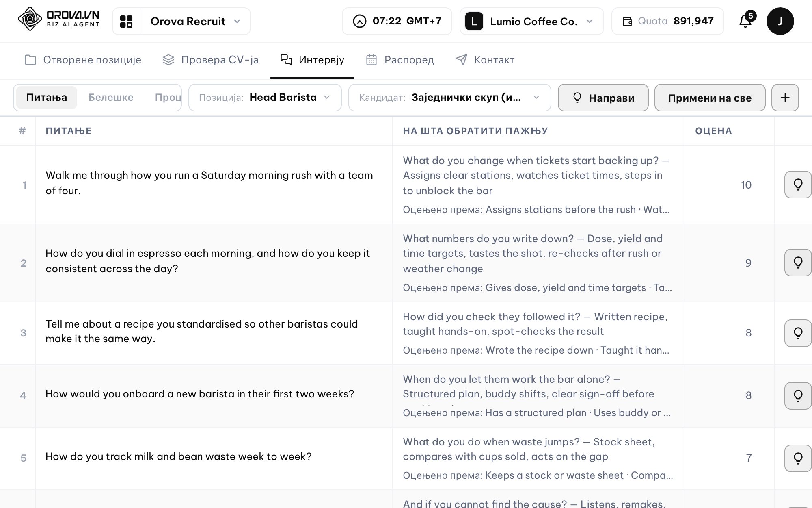Open the user avatar J menu
This screenshot has width=812, height=508.
click(780, 21)
